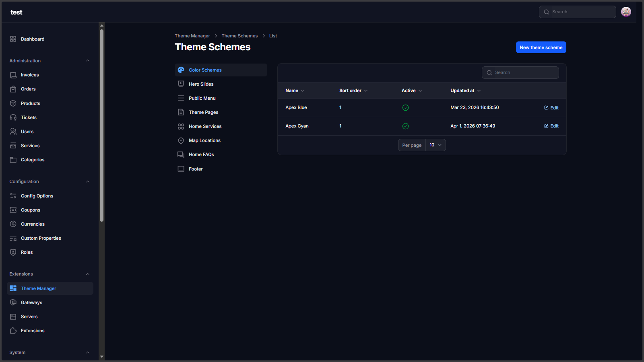The height and width of the screenshot is (362, 644).
Task: Select the Color Schemes palette icon
Action: tap(181, 70)
